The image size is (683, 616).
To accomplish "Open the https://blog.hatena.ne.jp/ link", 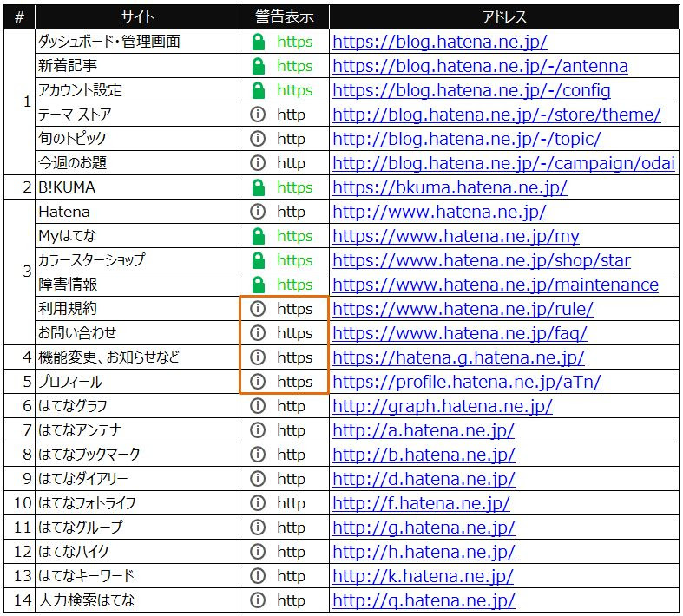I will [439, 43].
